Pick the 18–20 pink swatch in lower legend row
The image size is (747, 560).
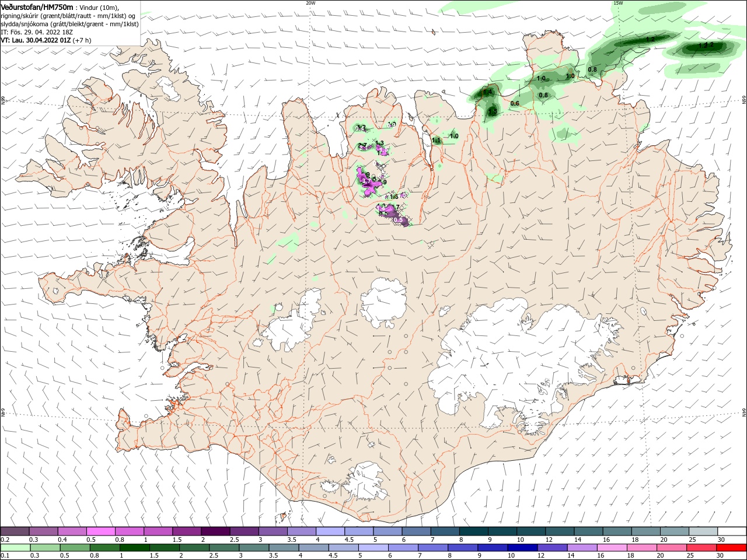[641, 548]
